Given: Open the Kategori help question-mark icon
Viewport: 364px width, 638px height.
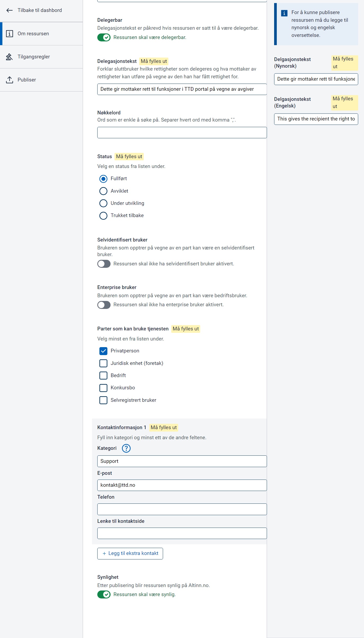Looking at the screenshot, I should click(126, 448).
